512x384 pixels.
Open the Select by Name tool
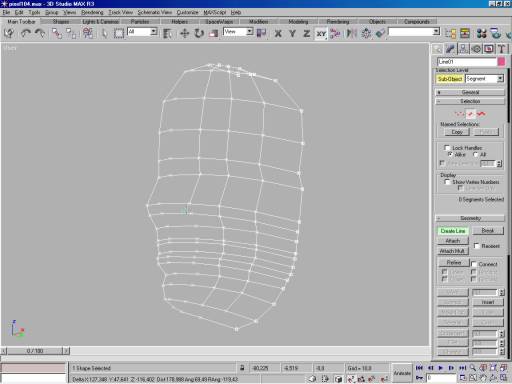167,33
